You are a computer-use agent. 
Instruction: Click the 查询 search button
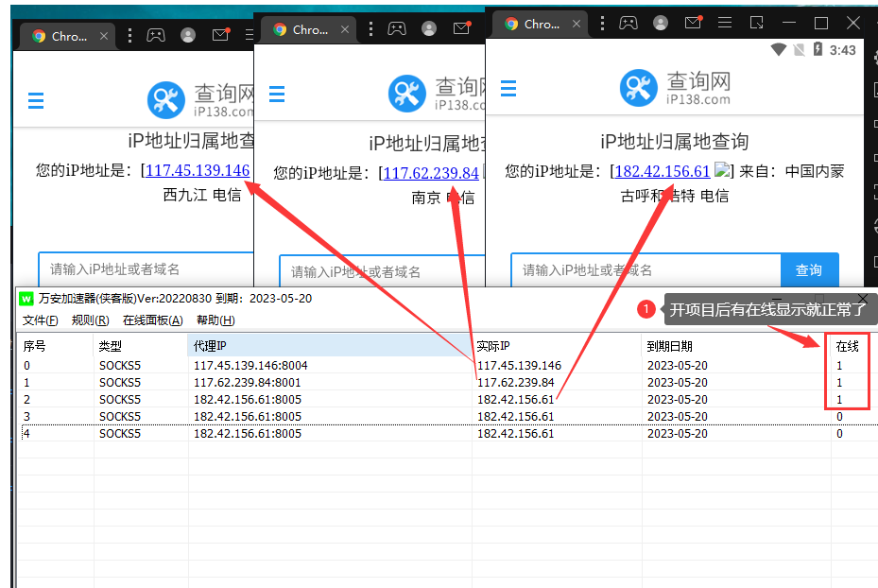tap(809, 270)
